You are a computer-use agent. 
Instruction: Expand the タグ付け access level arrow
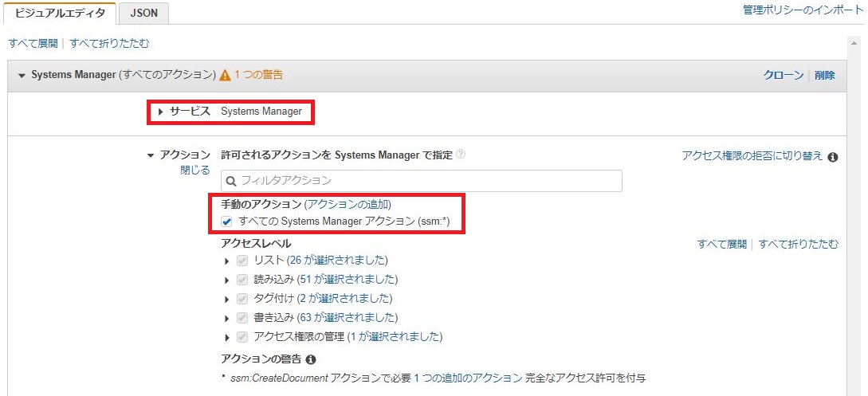click(226, 300)
